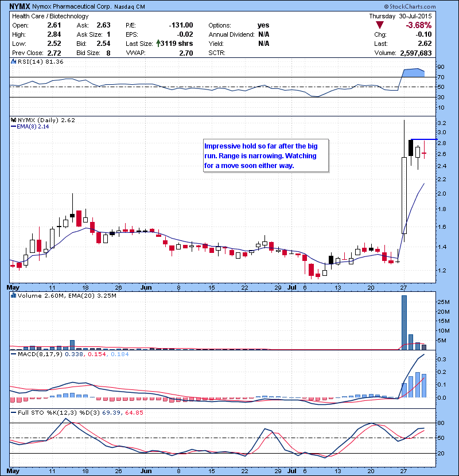Click the 90 RSI axis label

441,67
